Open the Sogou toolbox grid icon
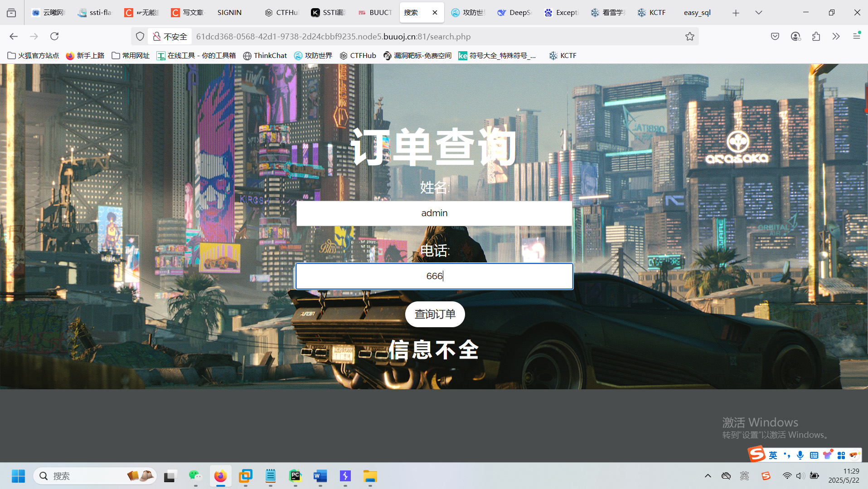Viewport: 868px width, 489px height. coord(841,455)
